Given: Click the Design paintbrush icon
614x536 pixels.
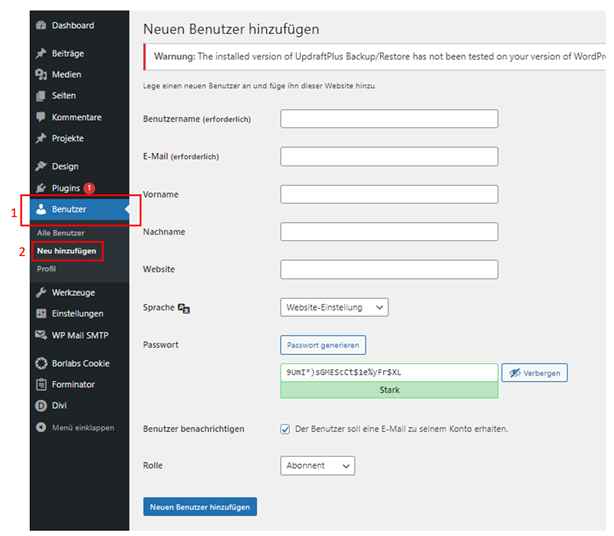Looking at the screenshot, I should tap(41, 166).
